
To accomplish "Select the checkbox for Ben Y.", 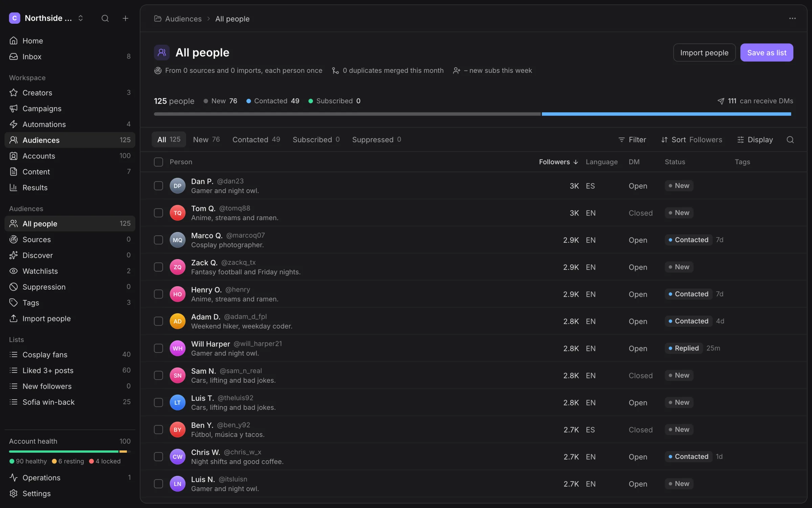I will (x=158, y=429).
